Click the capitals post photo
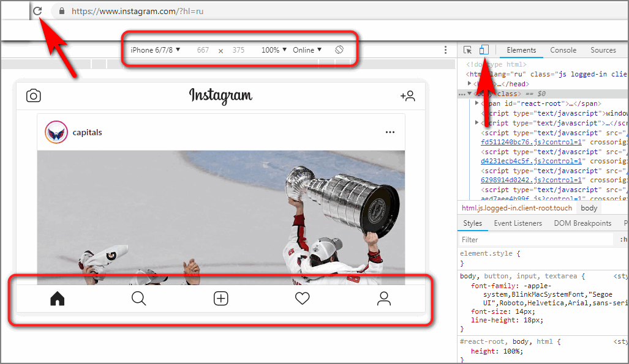 221,218
